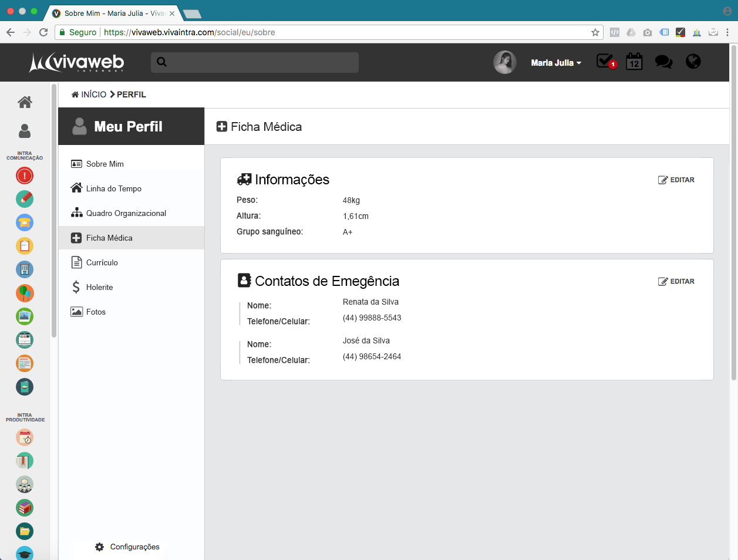
Task: Open the chat messages bubble icon
Action: 663,62
